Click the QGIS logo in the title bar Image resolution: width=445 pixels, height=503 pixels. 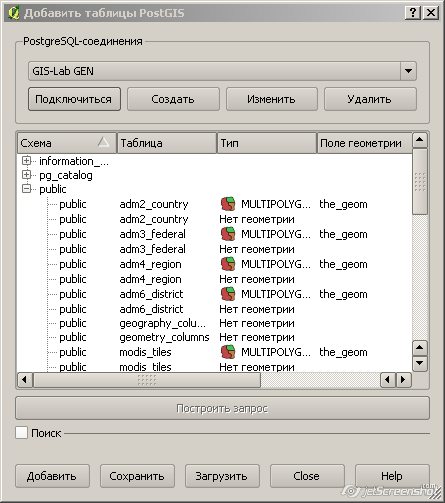(x=14, y=13)
